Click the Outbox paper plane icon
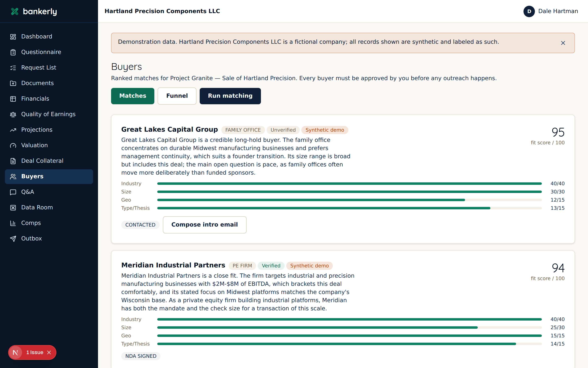Image resolution: width=588 pixels, height=368 pixels. [13, 239]
